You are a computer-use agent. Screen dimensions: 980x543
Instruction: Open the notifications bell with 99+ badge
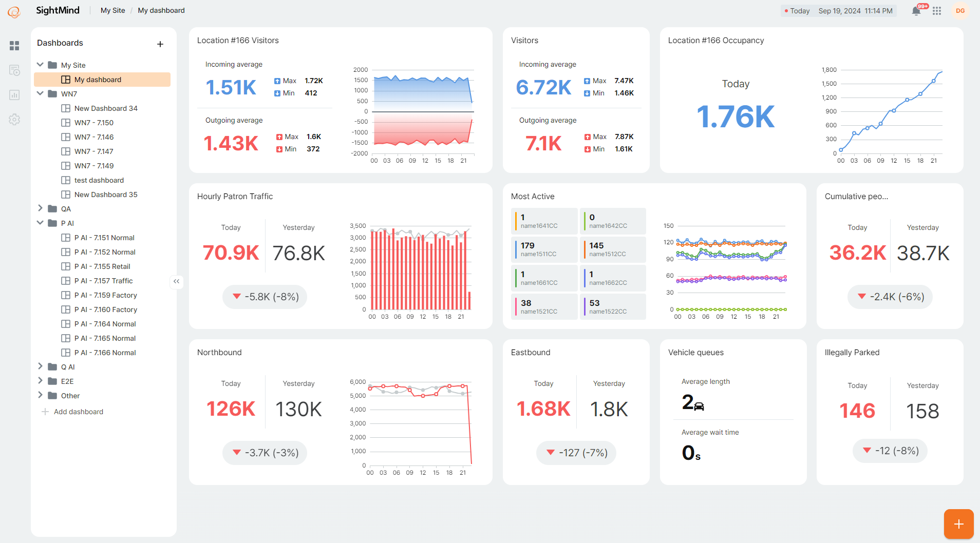click(x=915, y=11)
